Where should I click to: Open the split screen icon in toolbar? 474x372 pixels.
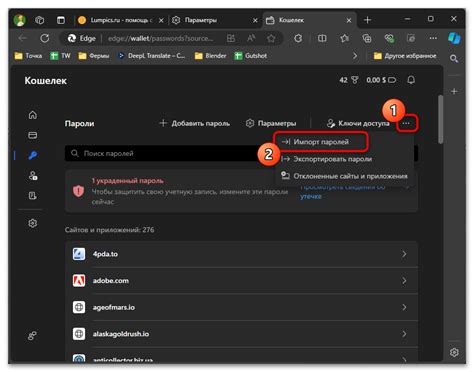[x=322, y=38]
